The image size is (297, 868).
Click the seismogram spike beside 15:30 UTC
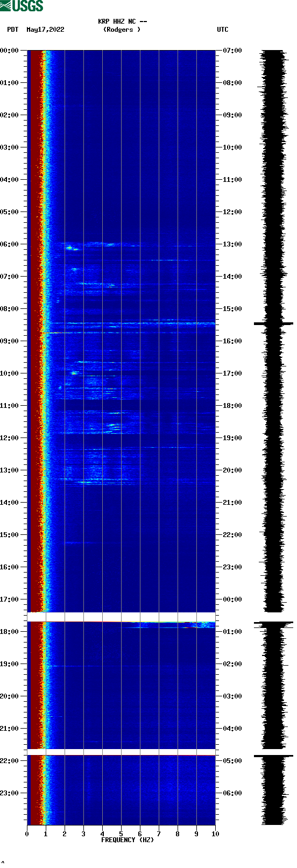273,323
